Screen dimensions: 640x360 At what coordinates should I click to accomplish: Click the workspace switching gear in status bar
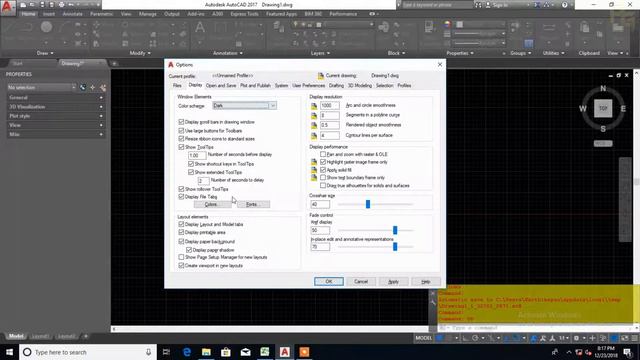pos(576,338)
